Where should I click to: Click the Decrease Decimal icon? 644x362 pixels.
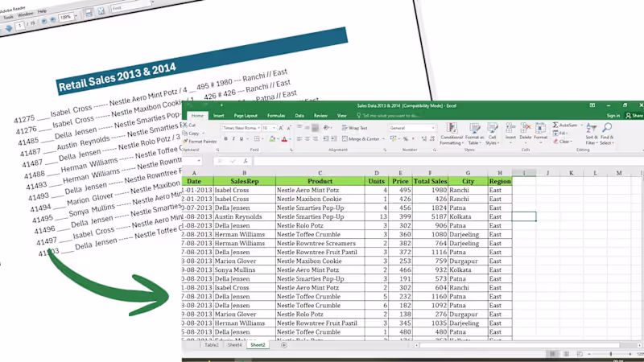pyautogui.click(x=432, y=139)
